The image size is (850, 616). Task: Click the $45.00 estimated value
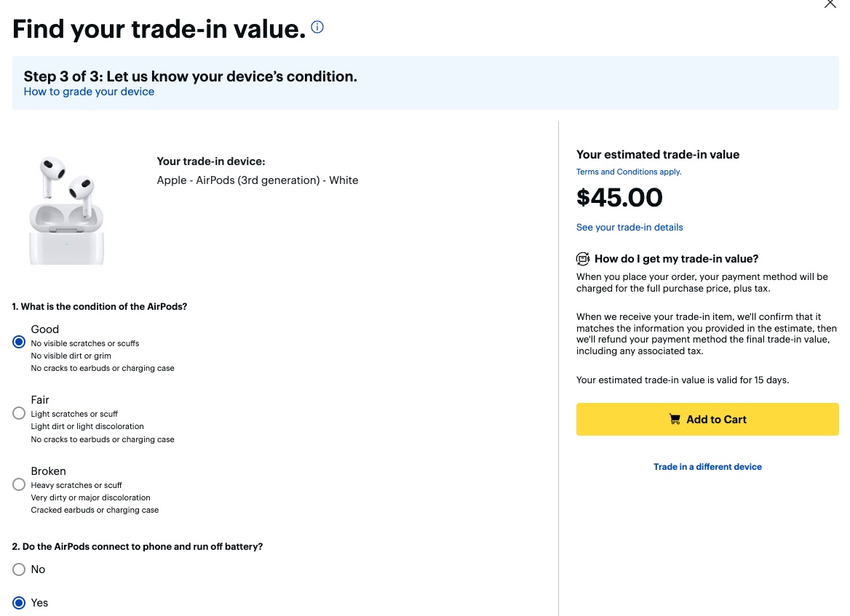tap(619, 197)
